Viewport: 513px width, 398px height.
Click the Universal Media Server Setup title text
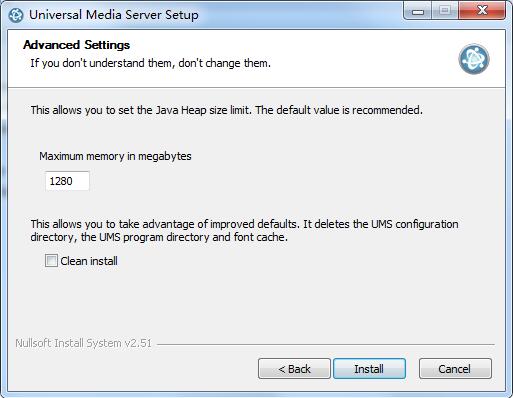[x=114, y=15]
